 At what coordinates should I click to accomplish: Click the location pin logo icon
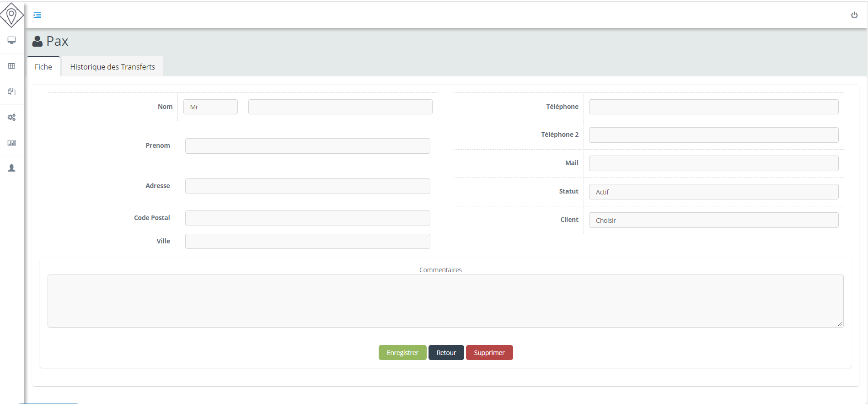pos(11,15)
